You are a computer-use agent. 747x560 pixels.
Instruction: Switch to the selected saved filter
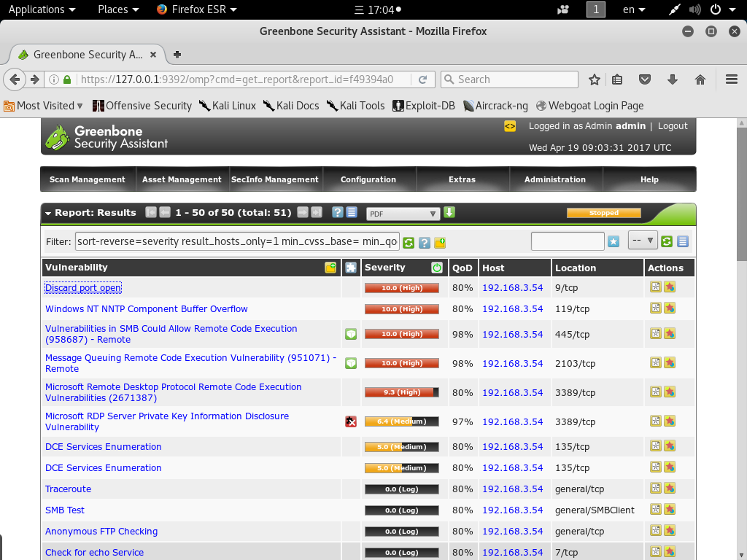[667, 241]
